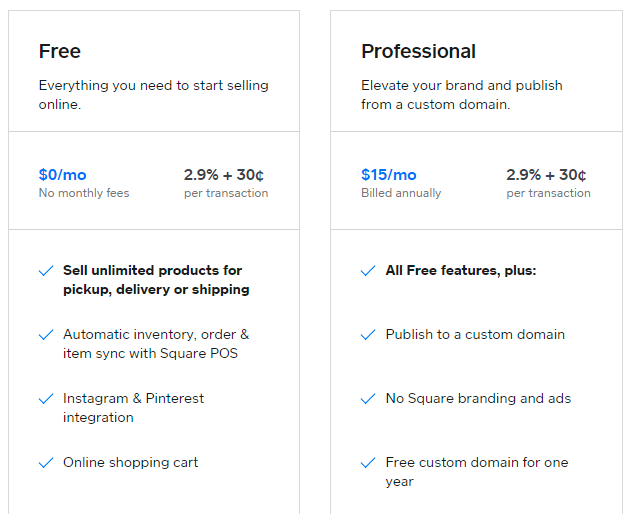Click Free plan's 2.9% + 30¢ transaction fee
The width and height of the screenshot is (634, 514).
tap(224, 175)
